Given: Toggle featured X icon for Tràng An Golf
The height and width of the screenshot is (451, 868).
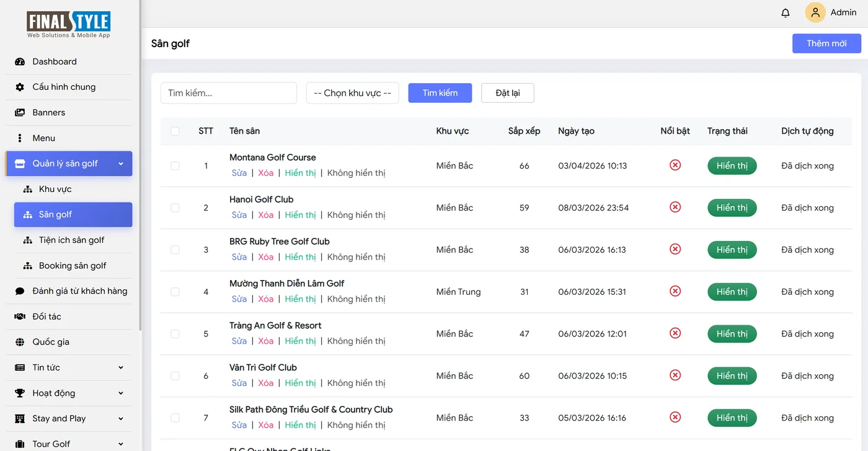Looking at the screenshot, I should tap(675, 333).
